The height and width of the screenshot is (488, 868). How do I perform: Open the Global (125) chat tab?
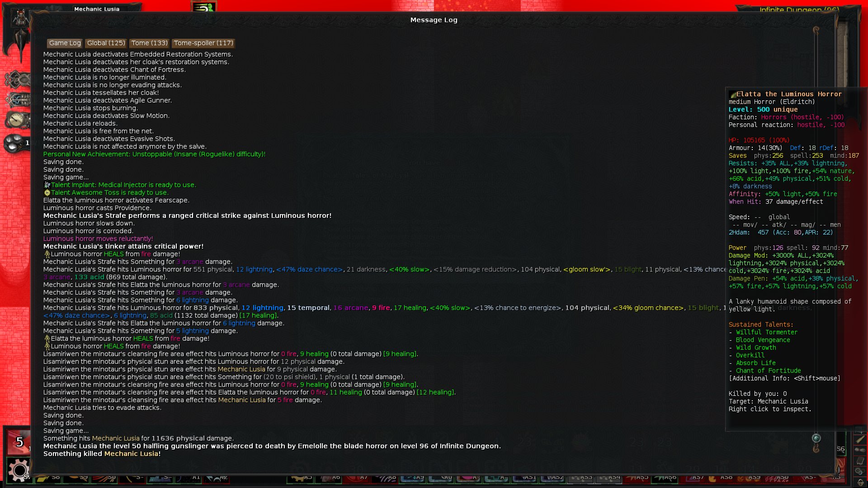tap(106, 43)
